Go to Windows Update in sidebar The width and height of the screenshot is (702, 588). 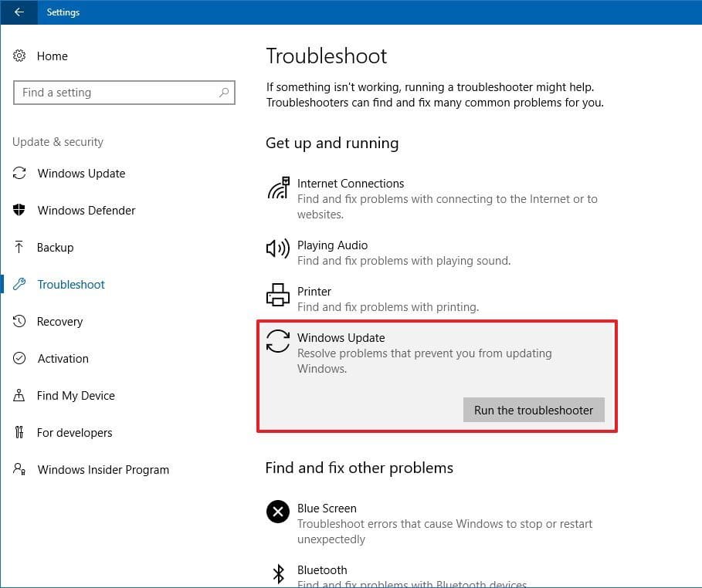click(x=81, y=173)
